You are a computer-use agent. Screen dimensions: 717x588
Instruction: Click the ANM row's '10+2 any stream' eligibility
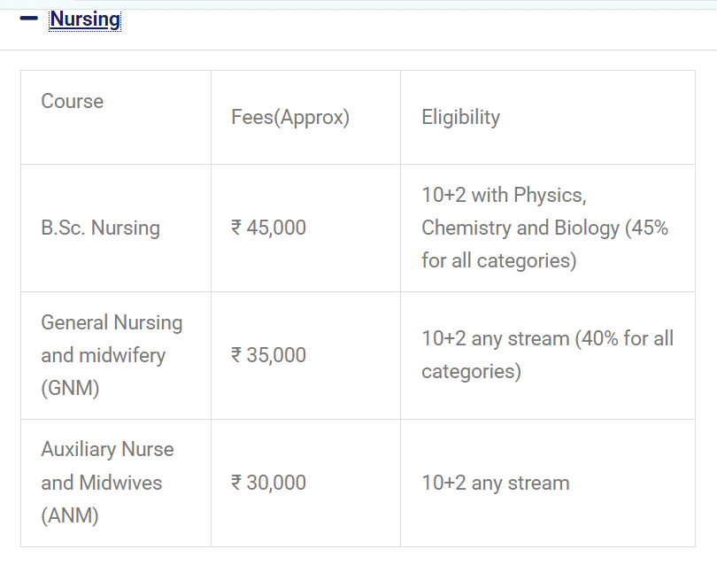(x=495, y=483)
